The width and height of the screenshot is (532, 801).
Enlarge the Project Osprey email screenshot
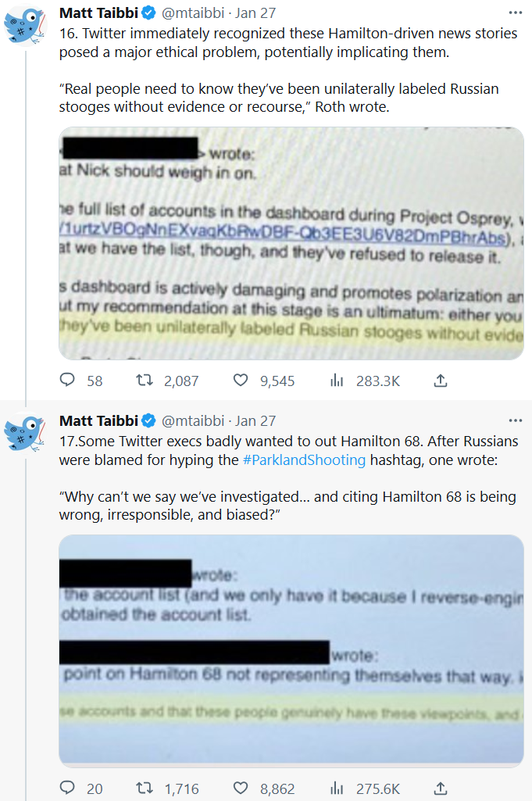click(291, 243)
